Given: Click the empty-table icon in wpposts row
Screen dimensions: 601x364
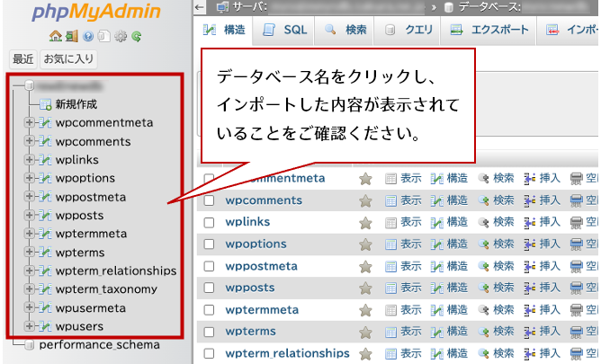Looking at the screenshot, I should [x=577, y=288].
